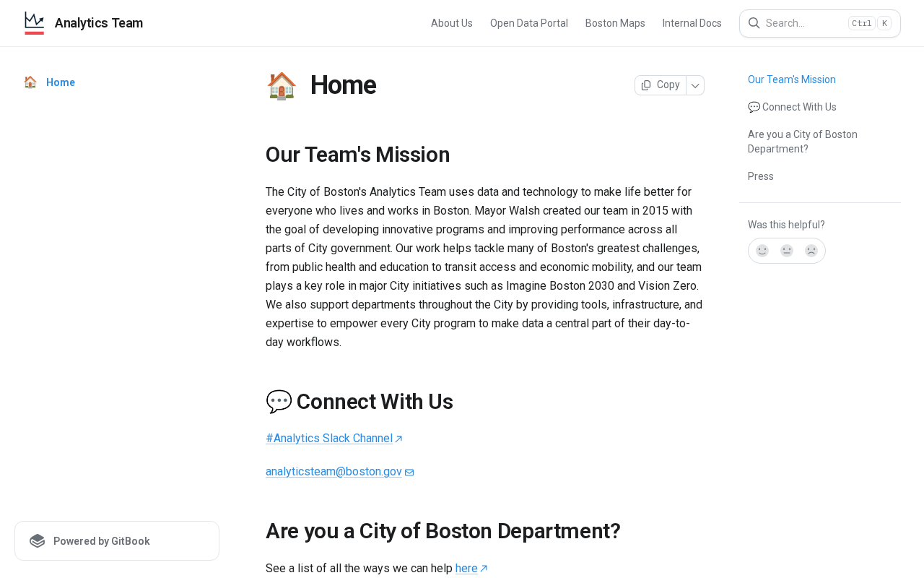Image resolution: width=924 pixels, height=578 pixels.
Task: Click the 'Connect With Us' heading text
Action: coord(375,402)
